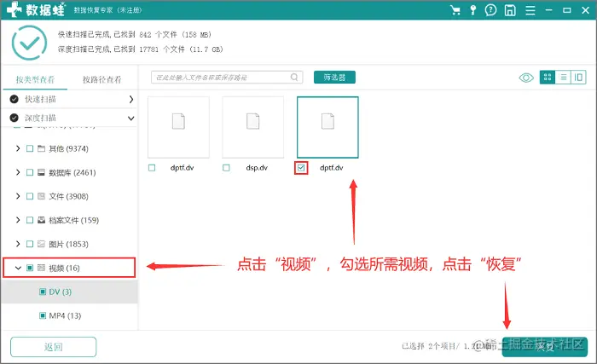The image size is (597, 364).
Task: Click the 视频 category icon
Action: point(42,268)
